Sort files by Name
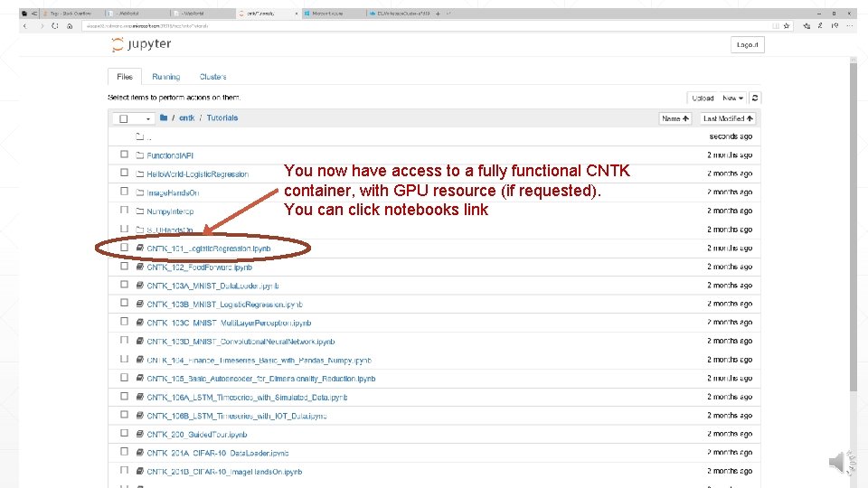 [675, 118]
